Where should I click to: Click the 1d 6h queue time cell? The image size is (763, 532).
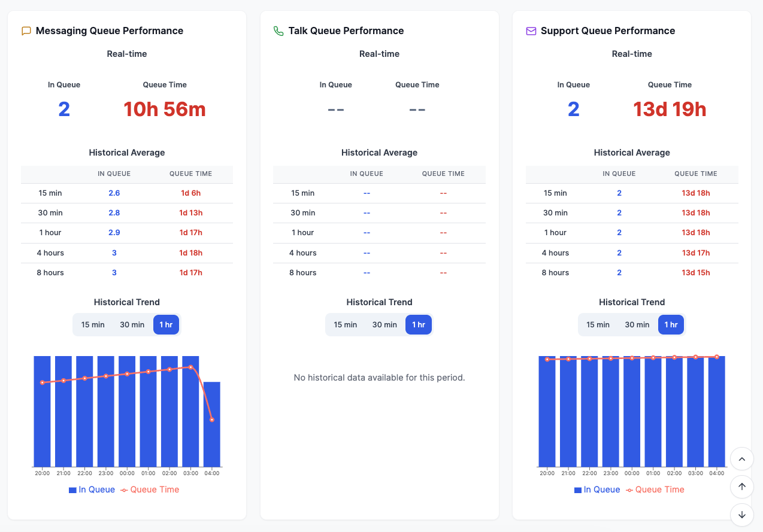coord(190,193)
